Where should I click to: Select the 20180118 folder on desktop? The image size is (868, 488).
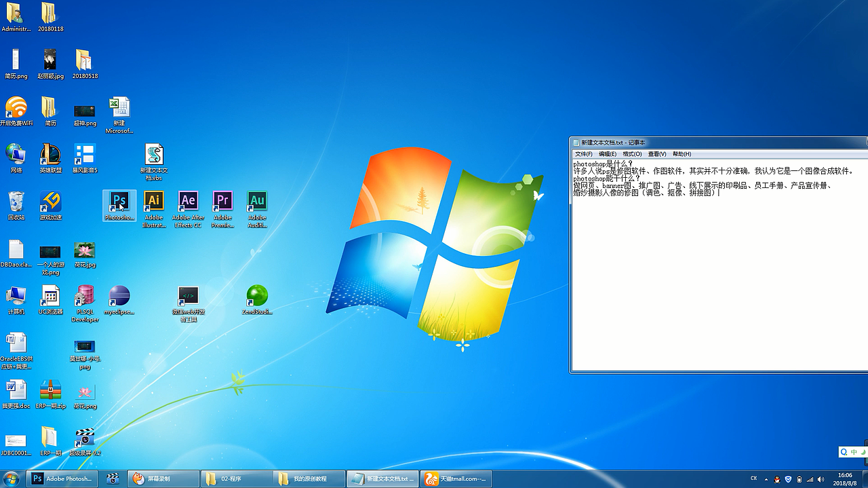(x=50, y=17)
